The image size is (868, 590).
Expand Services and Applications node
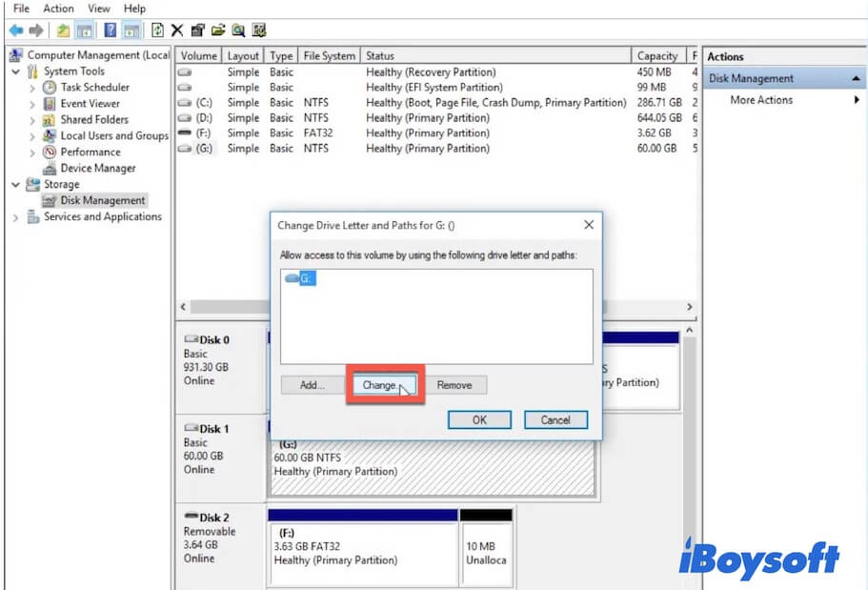point(15,217)
